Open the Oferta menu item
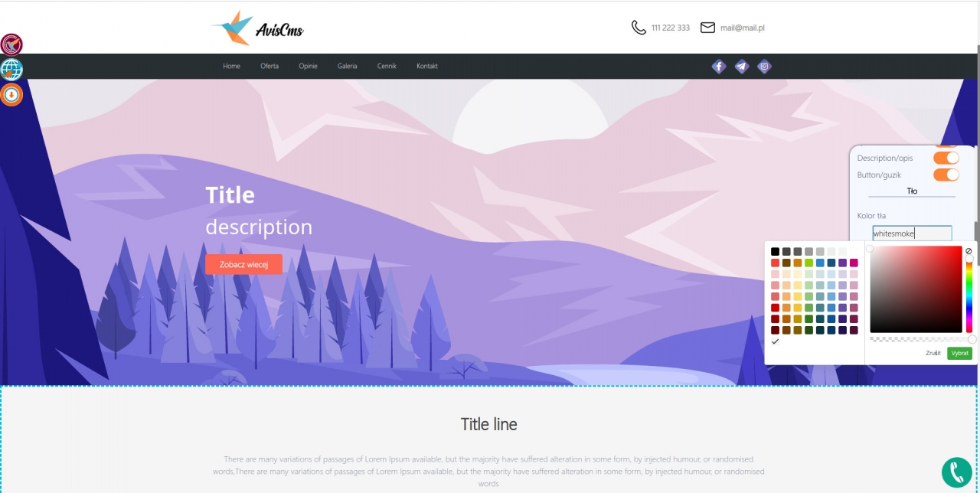 click(269, 66)
